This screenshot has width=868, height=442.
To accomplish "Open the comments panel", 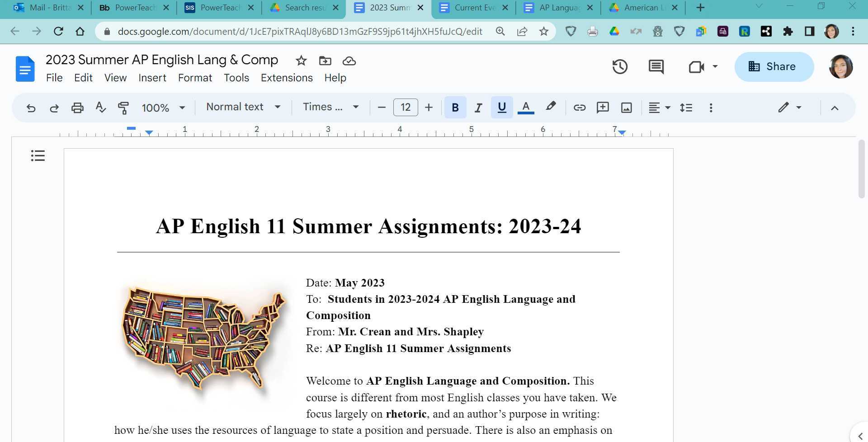I will point(656,66).
